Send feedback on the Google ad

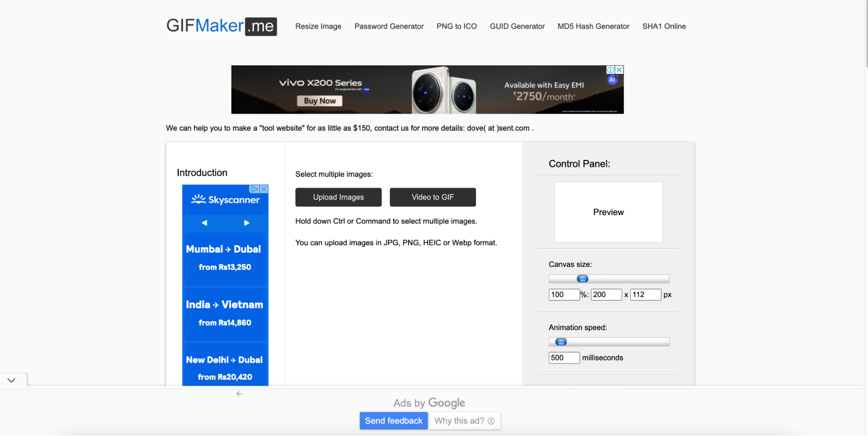click(x=393, y=421)
